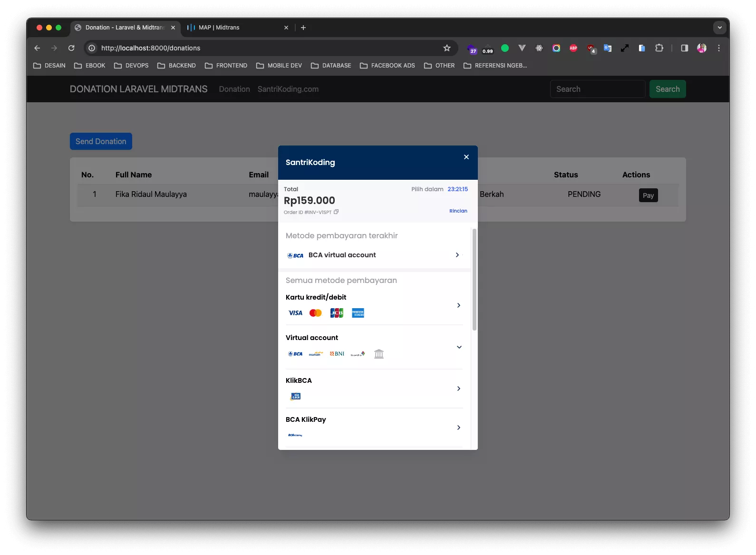756x555 pixels.
Task: View site information icon
Action: pos(92,48)
